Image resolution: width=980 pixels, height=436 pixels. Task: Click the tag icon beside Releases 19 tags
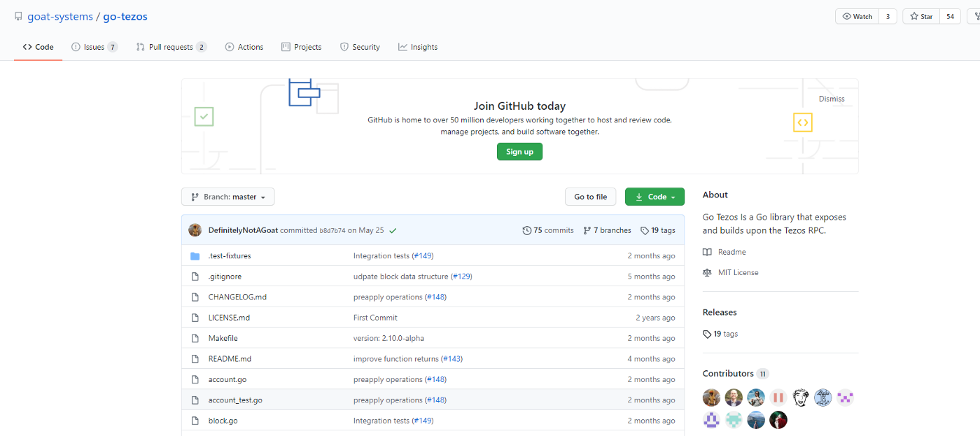pos(707,334)
